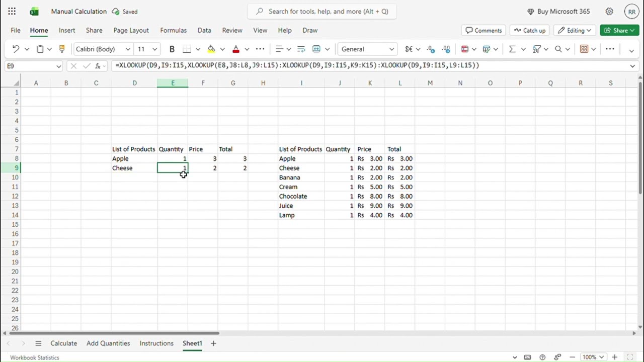
Task: Click the Find magnifier icon
Action: (x=558, y=49)
